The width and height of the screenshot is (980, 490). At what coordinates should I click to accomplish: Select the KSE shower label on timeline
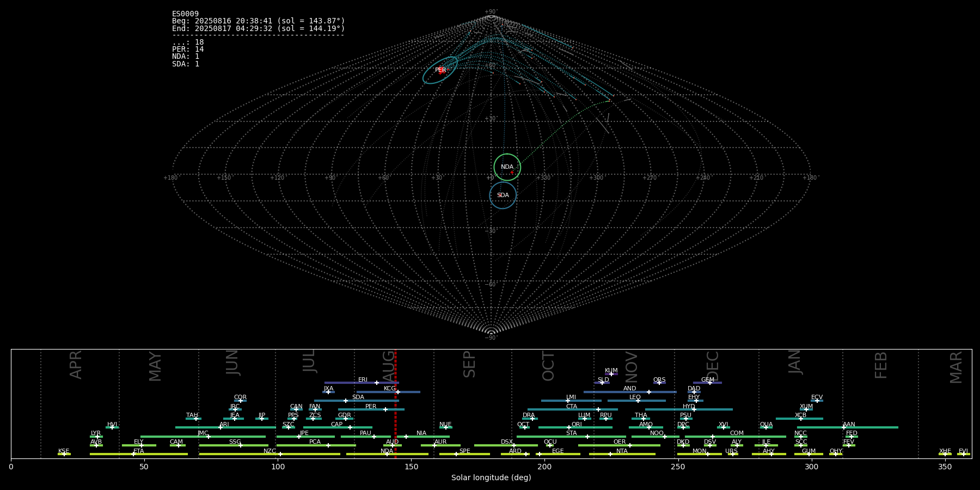pyautogui.click(x=64, y=451)
